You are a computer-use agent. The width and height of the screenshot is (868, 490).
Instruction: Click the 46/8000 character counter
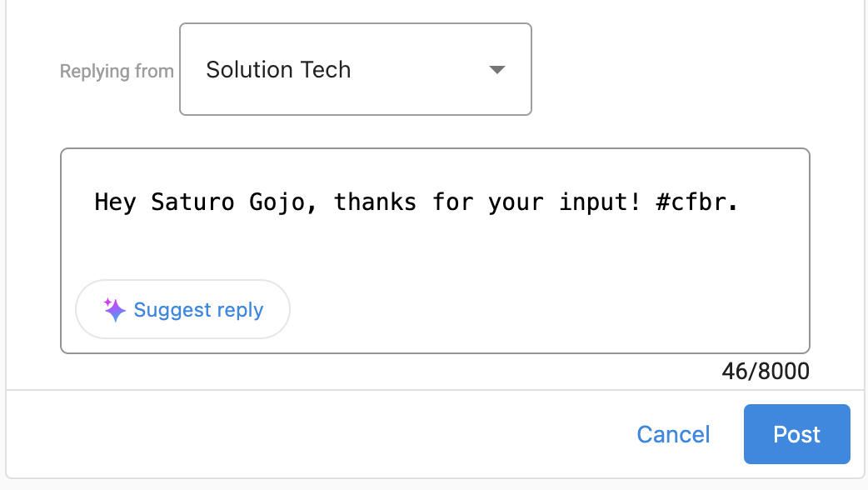click(x=765, y=371)
